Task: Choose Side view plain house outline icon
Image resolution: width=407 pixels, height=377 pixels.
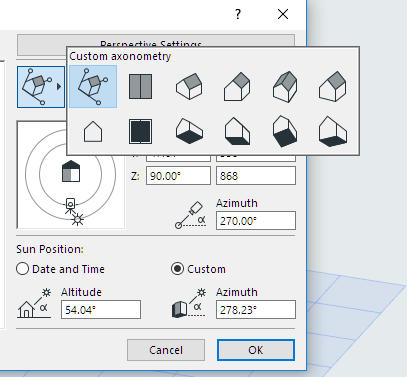Action: pos(93,132)
